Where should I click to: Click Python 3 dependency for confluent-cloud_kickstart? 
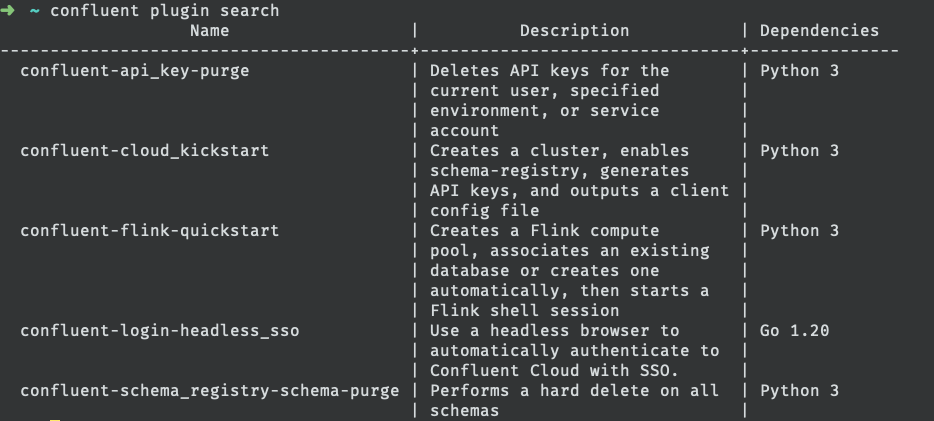click(x=799, y=151)
